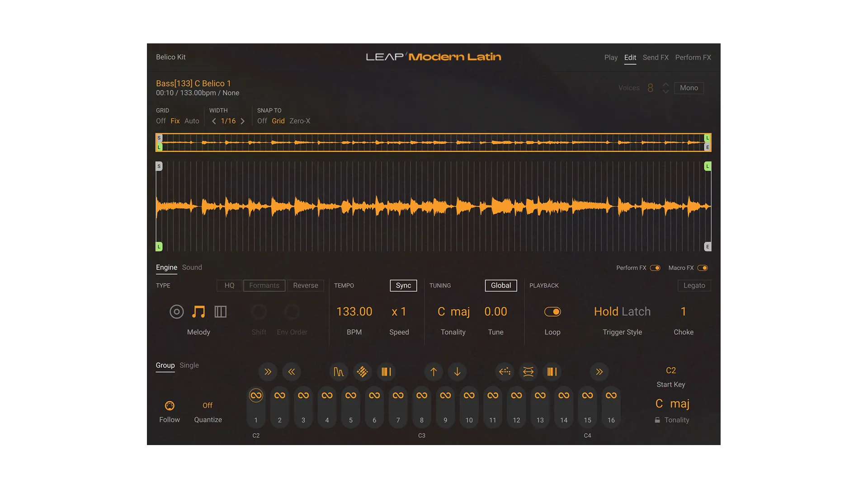The image size is (868, 488).
Task: Increase voices count with up stepper
Action: (x=665, y=84)
